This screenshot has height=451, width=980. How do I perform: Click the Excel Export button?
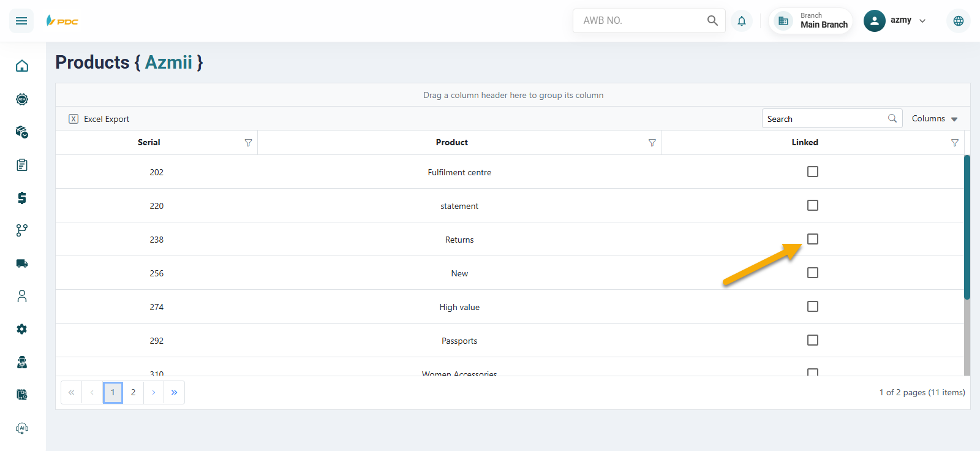point(99,119)
